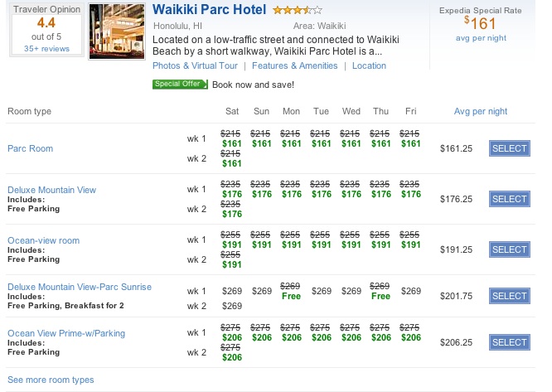Expand See more room types
Screen dimensions: 552x392
[x=51, y=380]
